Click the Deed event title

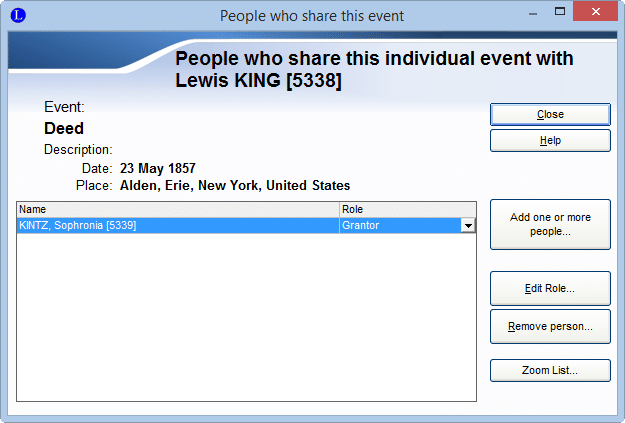click(x=64, y=128)
